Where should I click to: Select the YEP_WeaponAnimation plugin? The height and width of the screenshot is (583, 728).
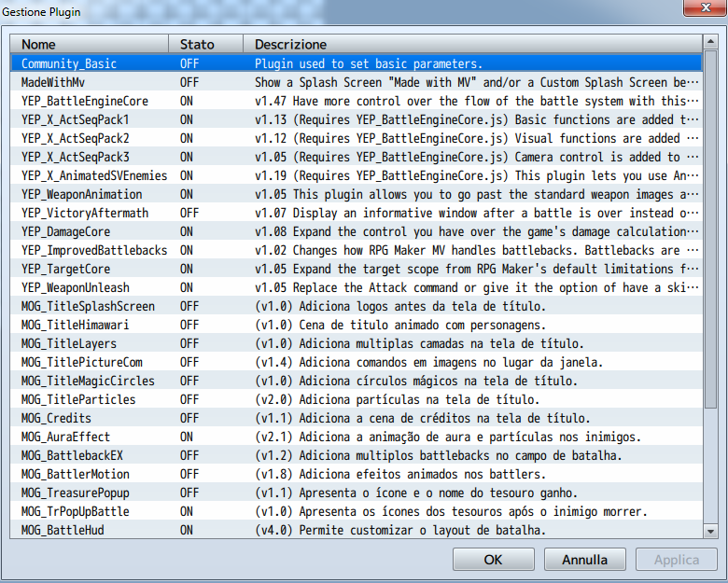pyautogui.click(x=357, y=194)
